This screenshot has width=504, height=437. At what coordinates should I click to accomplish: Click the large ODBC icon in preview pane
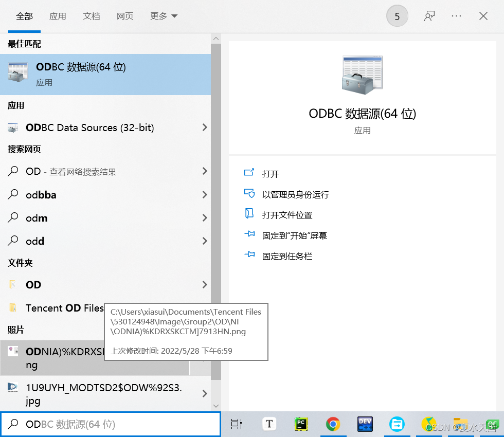[362, 75]
